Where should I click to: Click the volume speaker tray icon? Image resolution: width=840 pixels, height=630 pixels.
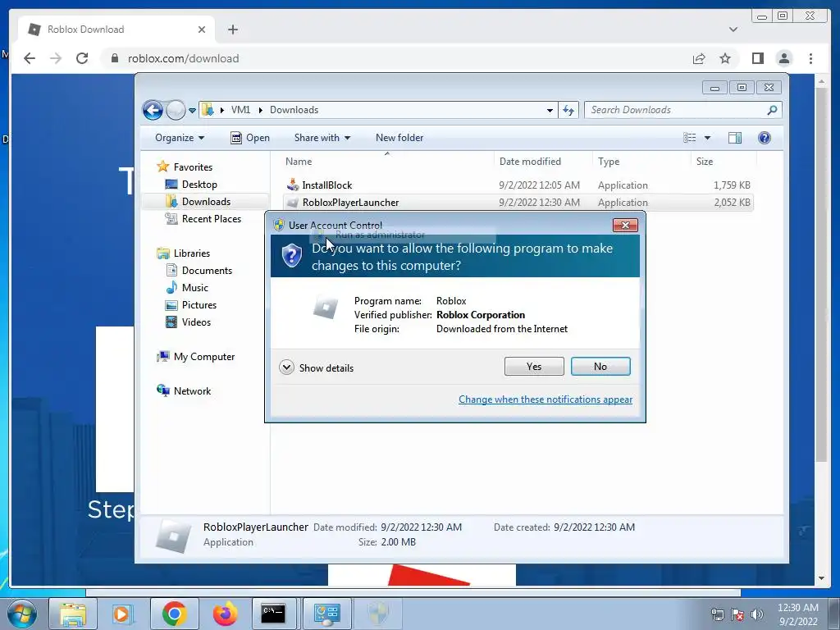(x=756, y=614)
